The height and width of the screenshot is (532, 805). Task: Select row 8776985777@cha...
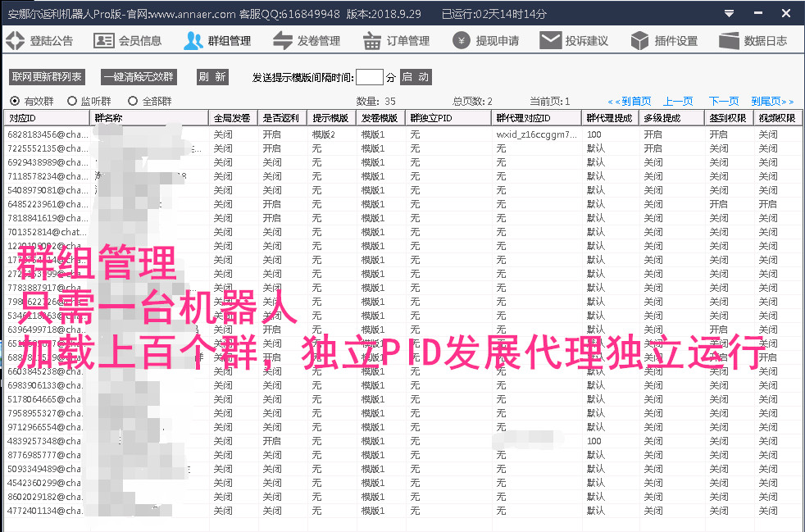pos(403,455)
